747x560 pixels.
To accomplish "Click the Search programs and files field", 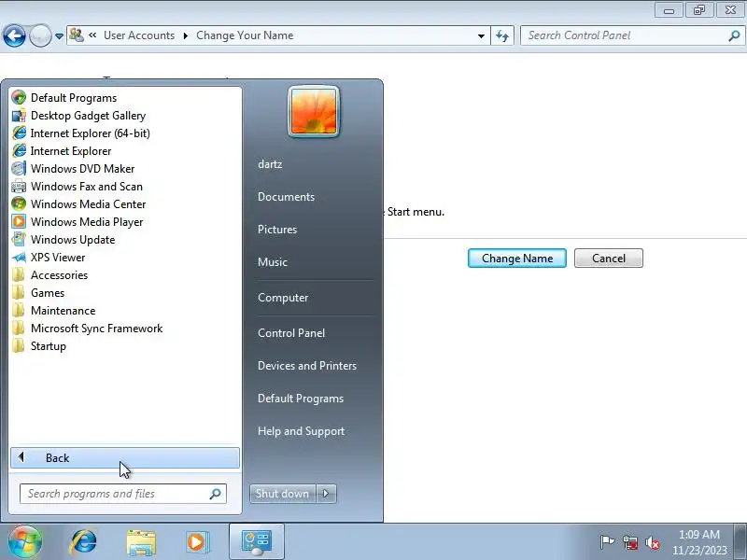I will tap(123, 494).
